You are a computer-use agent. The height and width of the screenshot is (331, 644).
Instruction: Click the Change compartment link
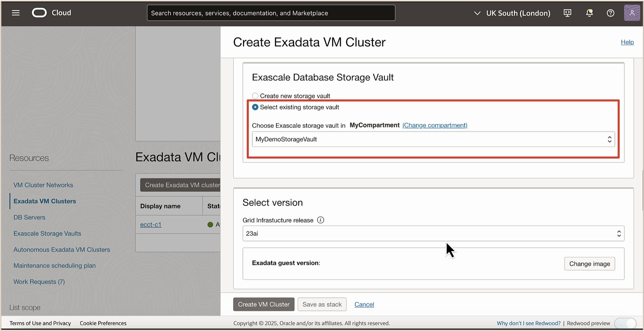(435, 125)
